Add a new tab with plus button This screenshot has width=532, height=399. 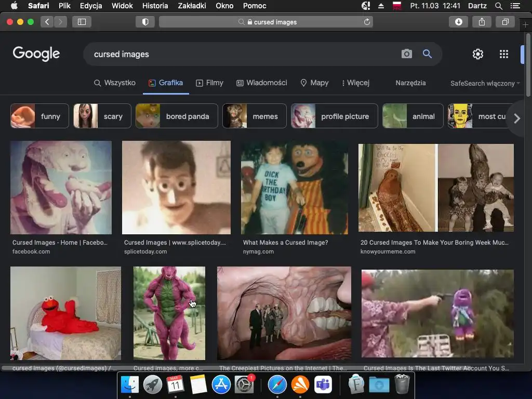tap(525, 25)
